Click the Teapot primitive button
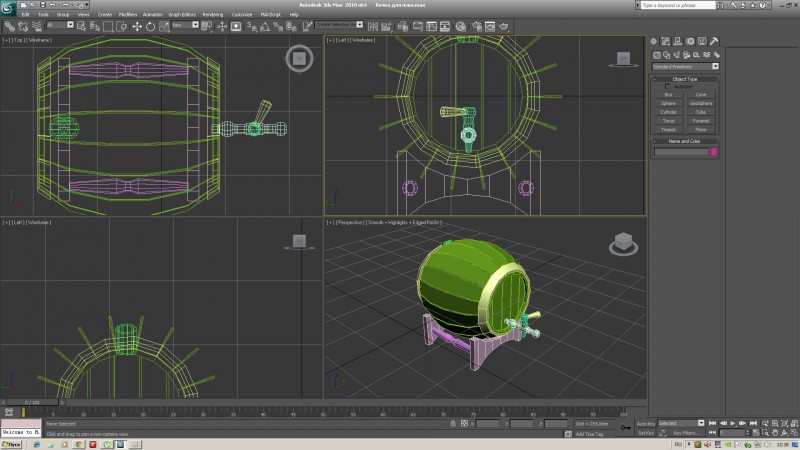The image size is (800, 450). 668,129
